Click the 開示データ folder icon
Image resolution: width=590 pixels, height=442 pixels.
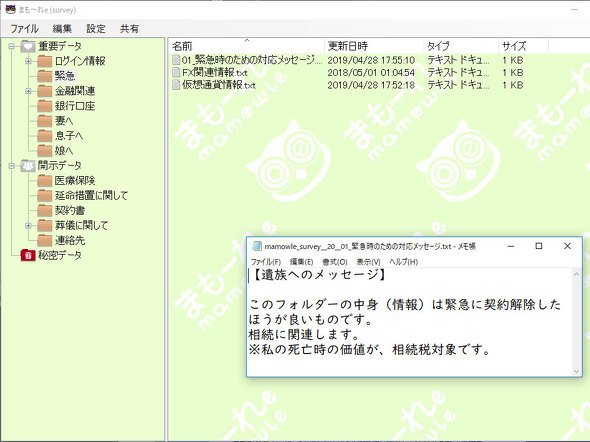[28, 166]
